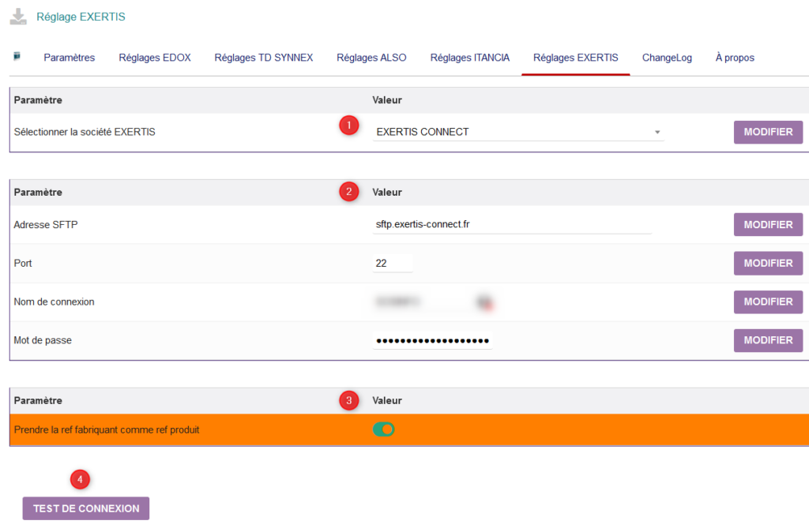The height and width of the screenshot is (532, 809).
Task: Click MODIFIER for Nom de connexion
Action: pyautogui.click(x=768, y=302)
